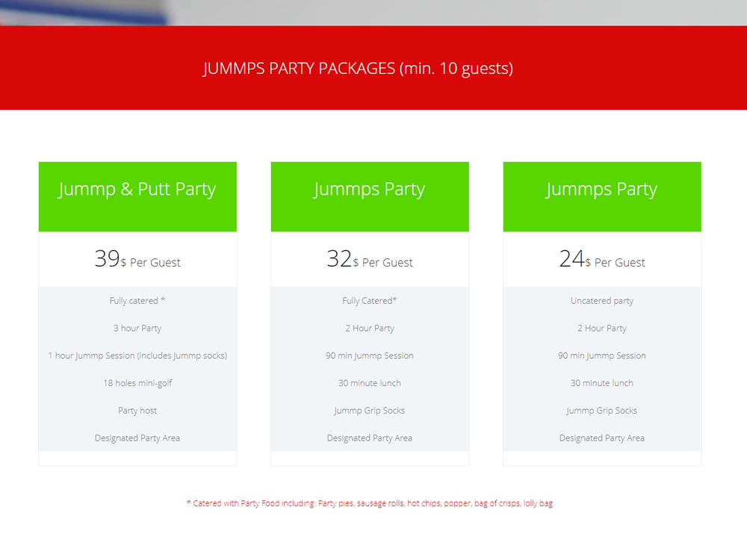Viewport: 747px width, 560px height.
Task: Click 30 minute lunch in the $24 package
Action: [x=602, y=383]
